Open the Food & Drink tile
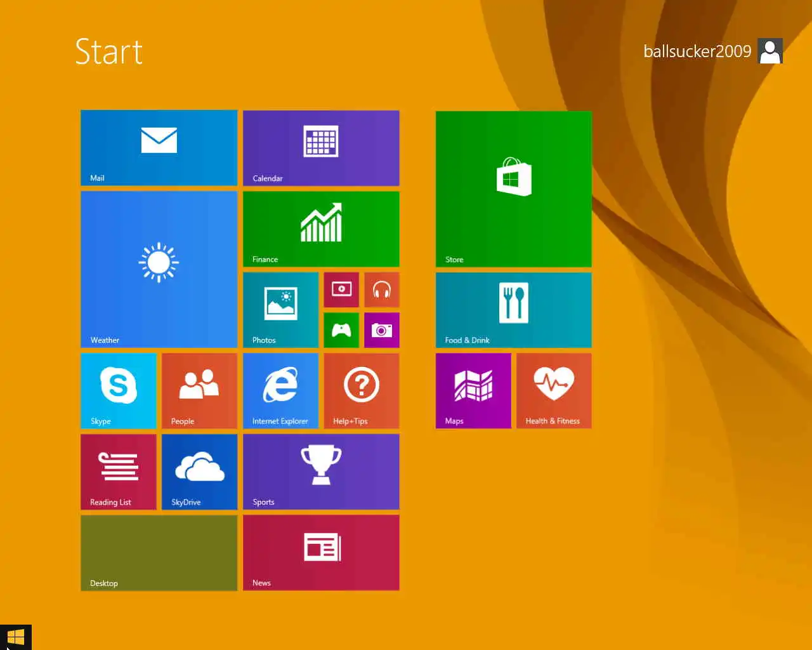The width and height of the screenshot is (812, 650). (514, 310)
